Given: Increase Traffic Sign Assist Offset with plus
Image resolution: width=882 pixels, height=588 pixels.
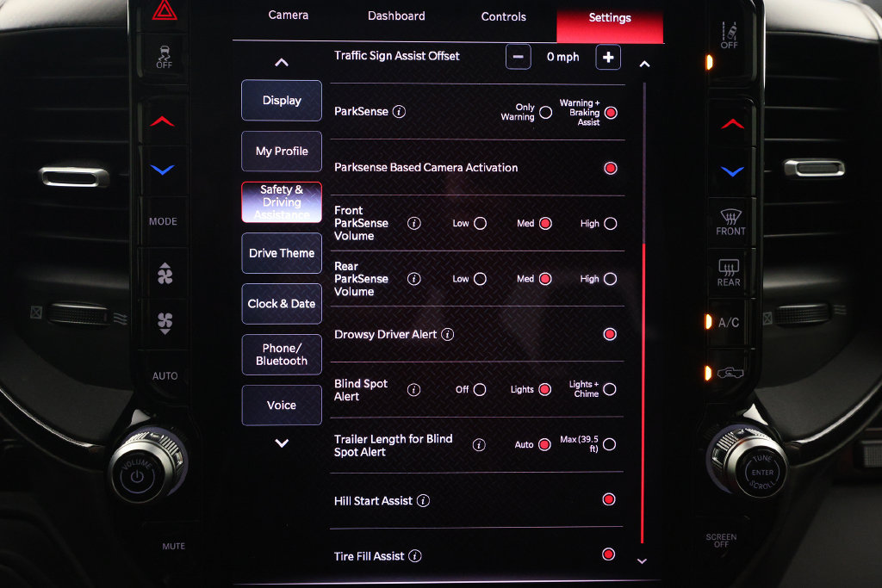Looking at the screenshot, I should [x=608, y=58].
